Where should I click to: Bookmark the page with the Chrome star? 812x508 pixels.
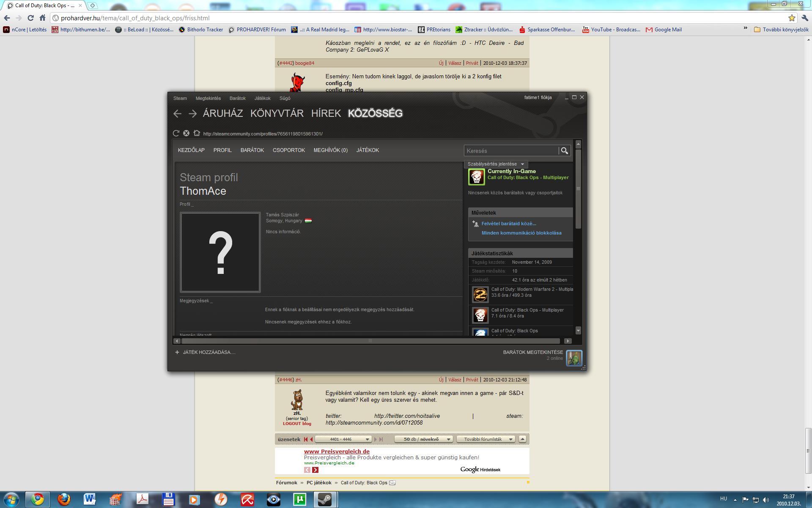[792, 18]
